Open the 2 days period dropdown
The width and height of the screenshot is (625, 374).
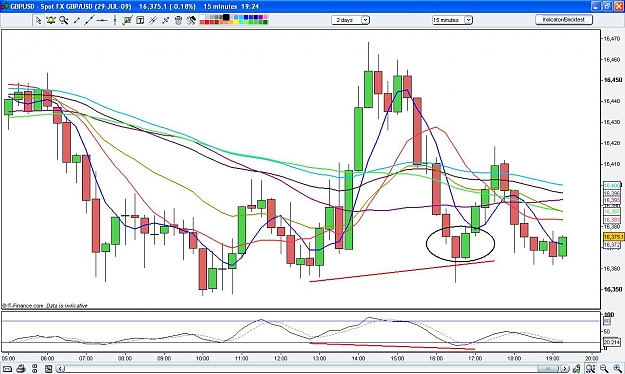(350, 20)
